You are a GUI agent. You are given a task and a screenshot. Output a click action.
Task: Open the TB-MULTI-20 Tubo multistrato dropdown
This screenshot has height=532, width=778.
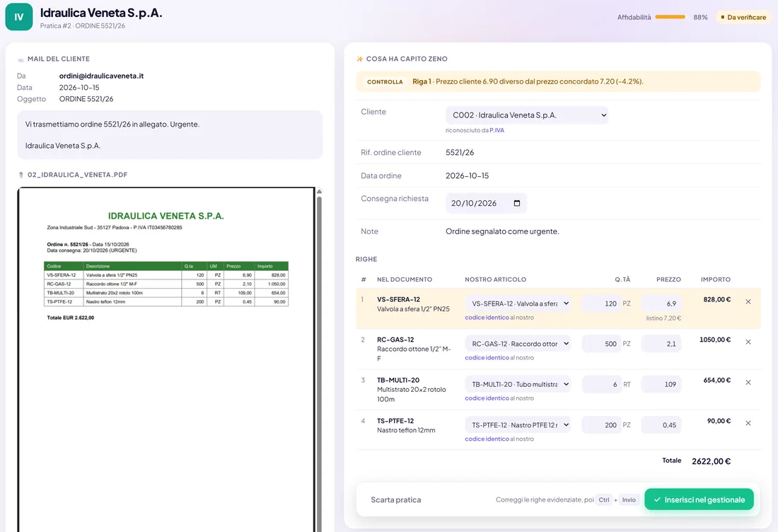click(x=518, y=385)
